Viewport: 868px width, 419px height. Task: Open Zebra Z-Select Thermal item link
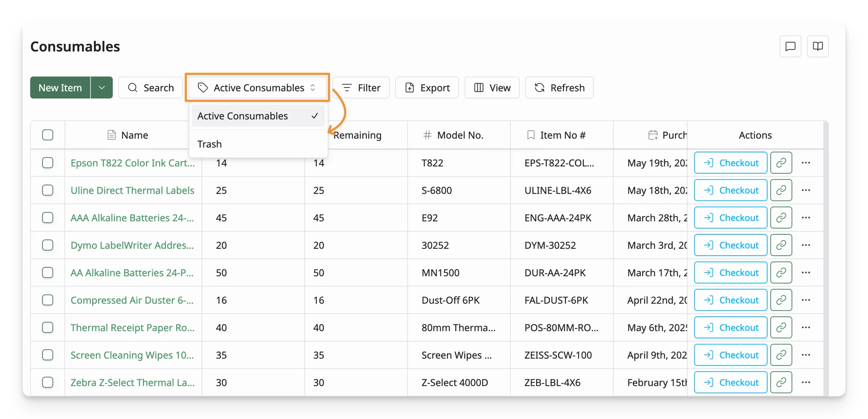(x=132, y=382)
